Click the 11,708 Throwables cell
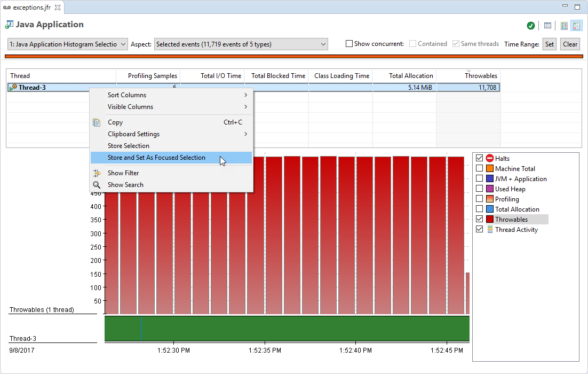Viewport: 588px width, 374px height. 469,88
